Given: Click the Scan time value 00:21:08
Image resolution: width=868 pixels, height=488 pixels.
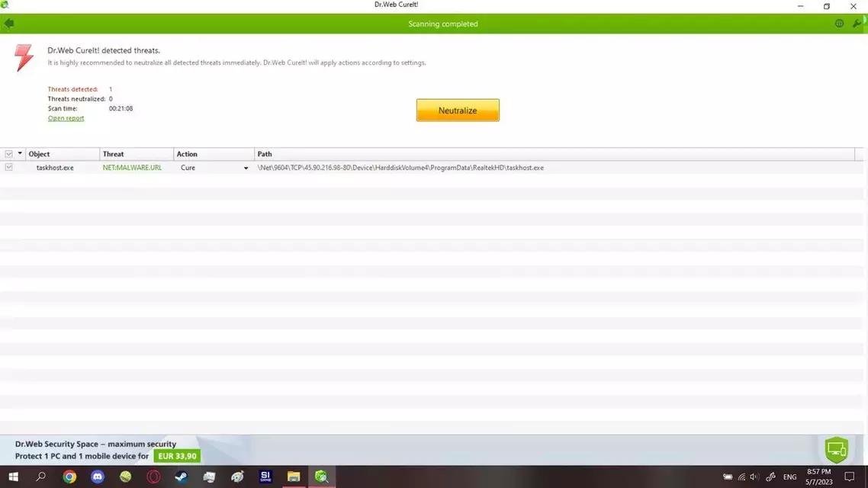Looking at the screenshot, I should (x=121, y=108).
